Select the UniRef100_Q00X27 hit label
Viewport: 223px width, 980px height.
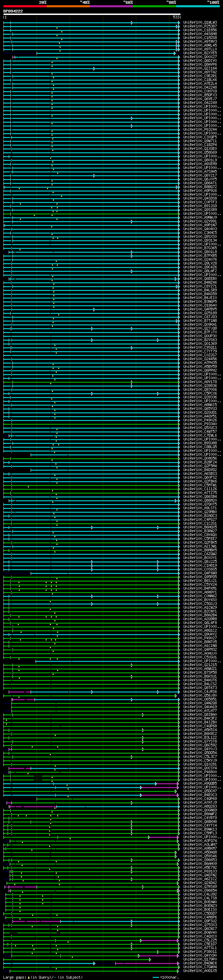click(200, 57)
